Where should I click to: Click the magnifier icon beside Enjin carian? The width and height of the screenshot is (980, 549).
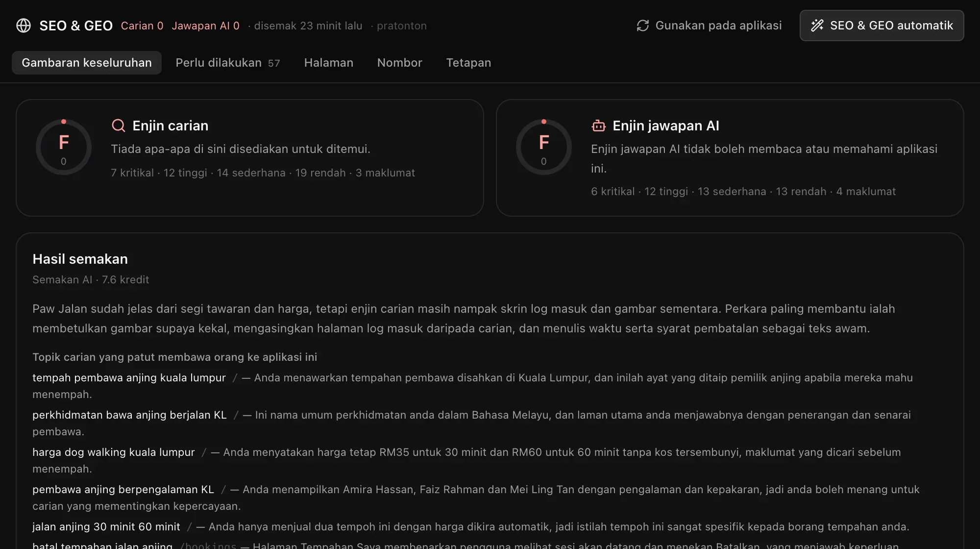coord(118,125)
